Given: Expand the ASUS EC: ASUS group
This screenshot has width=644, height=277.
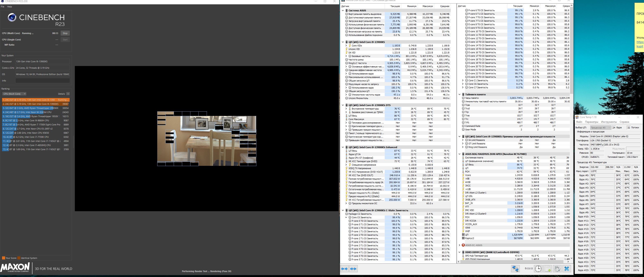Looking at the screenshot, I should coord(460,245).
